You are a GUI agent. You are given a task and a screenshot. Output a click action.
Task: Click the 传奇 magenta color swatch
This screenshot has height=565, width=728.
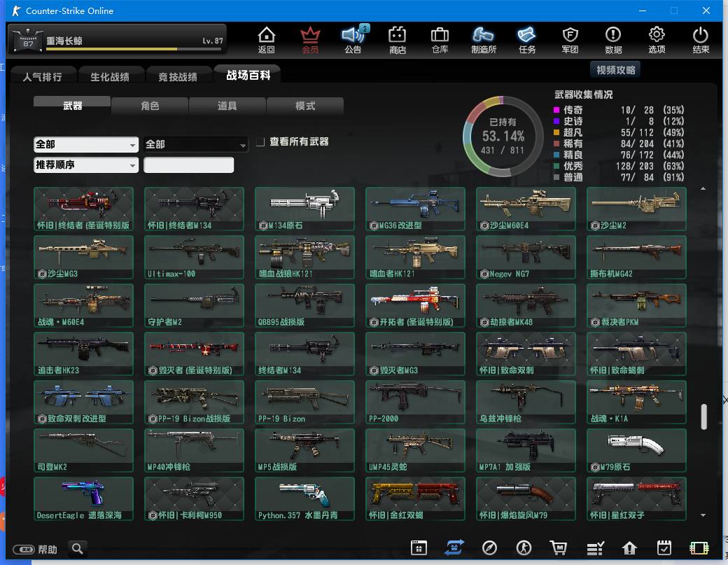pos(556,110)
